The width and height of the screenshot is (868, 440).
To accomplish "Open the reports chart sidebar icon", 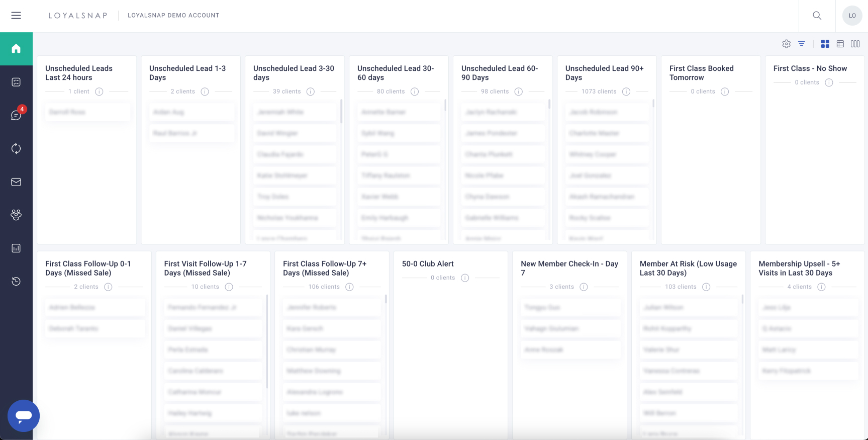I will click(x=16, y=248).
